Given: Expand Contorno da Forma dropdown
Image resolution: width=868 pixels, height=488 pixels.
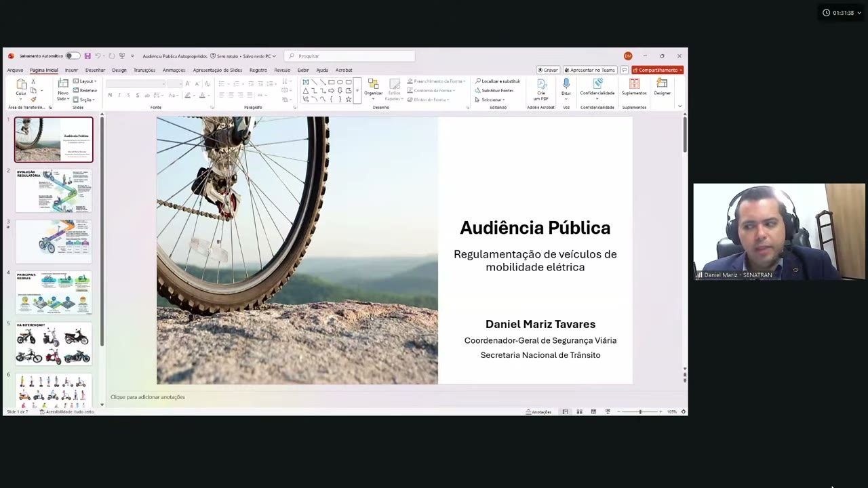Looking at the screenshot, I should (x=431, y=90).
